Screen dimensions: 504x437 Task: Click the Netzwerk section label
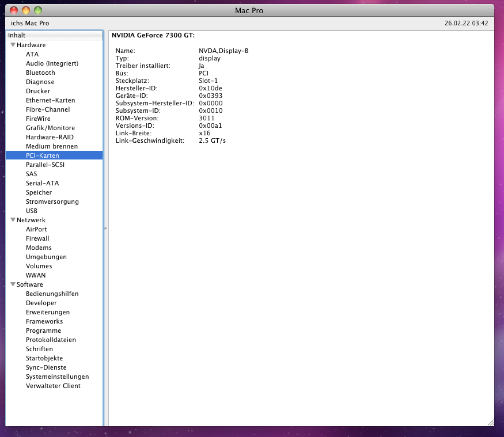[x=31, y=220]
